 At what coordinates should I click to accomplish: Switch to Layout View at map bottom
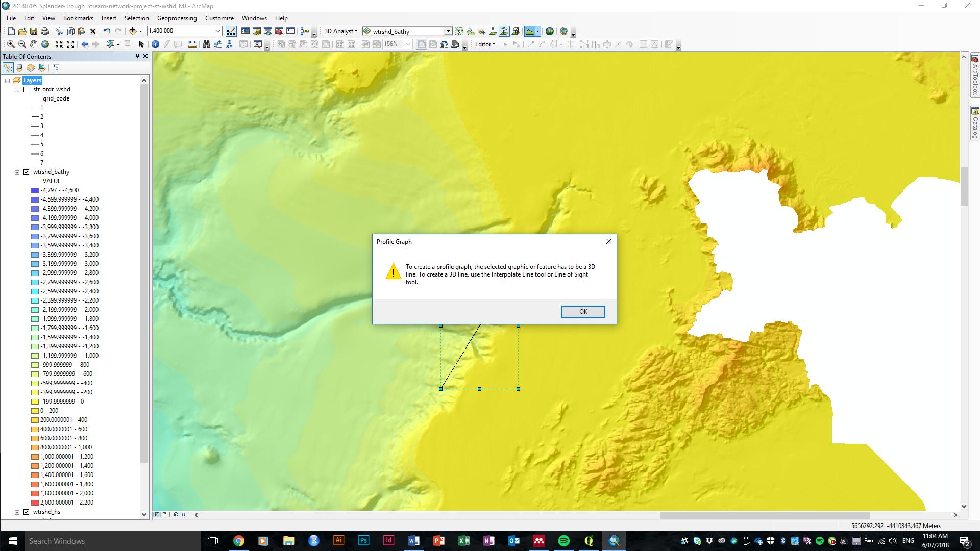[164, 514]
